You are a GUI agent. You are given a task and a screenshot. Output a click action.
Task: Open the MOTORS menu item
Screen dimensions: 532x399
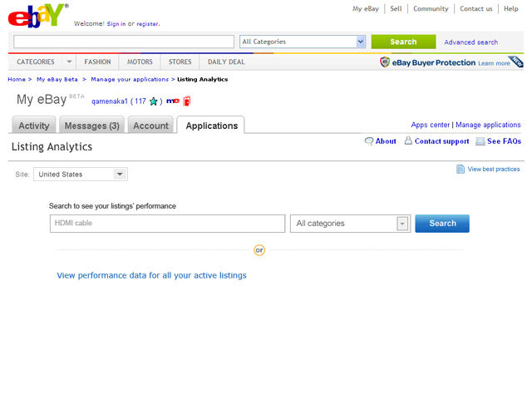click(x=140, y=62)
